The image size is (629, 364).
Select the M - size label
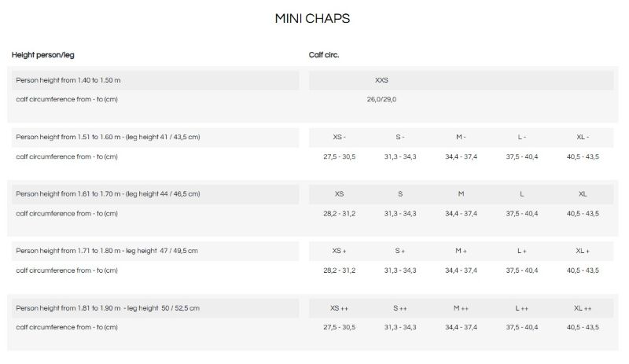(x=461, y=137)
